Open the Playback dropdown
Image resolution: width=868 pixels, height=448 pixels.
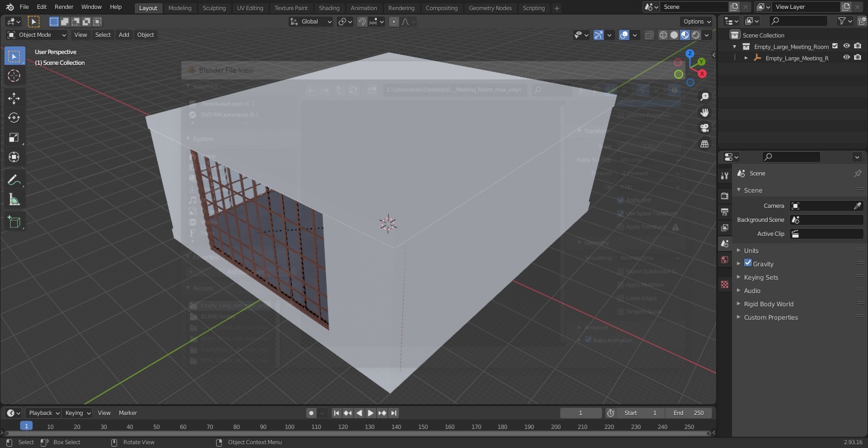pyautogui.click(x=44, y=413)
